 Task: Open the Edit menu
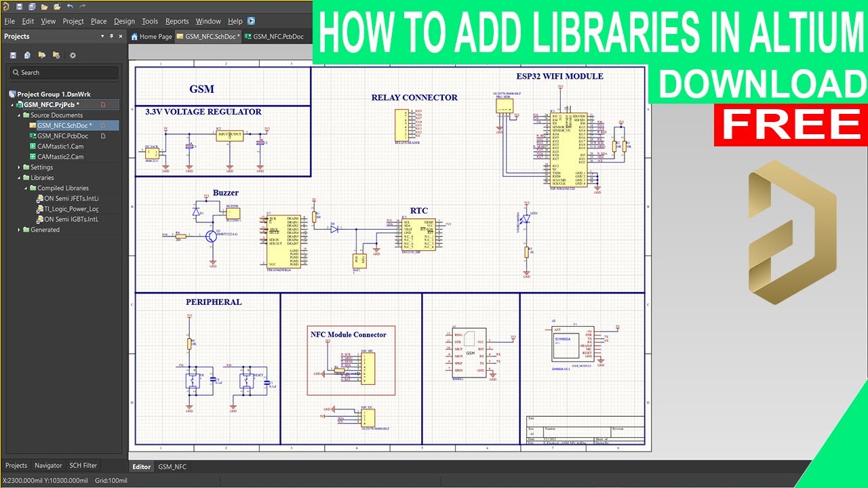28,21
